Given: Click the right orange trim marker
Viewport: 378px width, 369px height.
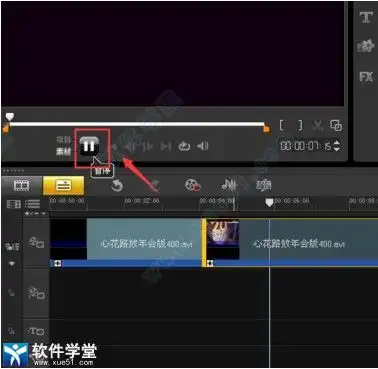Looking at the screenshot, I should pos(266,128).
